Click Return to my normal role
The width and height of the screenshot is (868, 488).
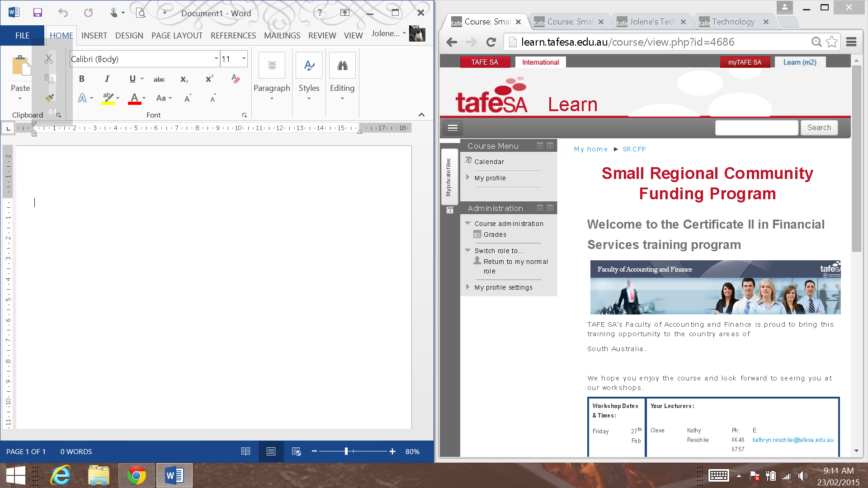point(515,266)
